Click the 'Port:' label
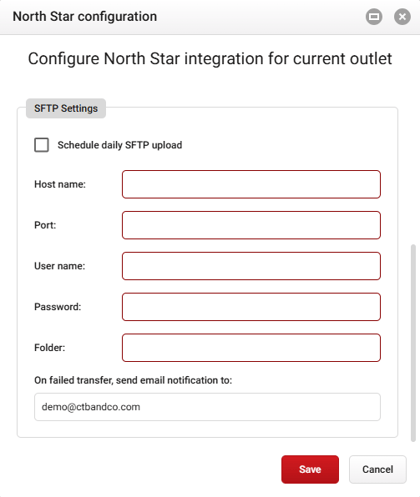 [x=45, y=225]
